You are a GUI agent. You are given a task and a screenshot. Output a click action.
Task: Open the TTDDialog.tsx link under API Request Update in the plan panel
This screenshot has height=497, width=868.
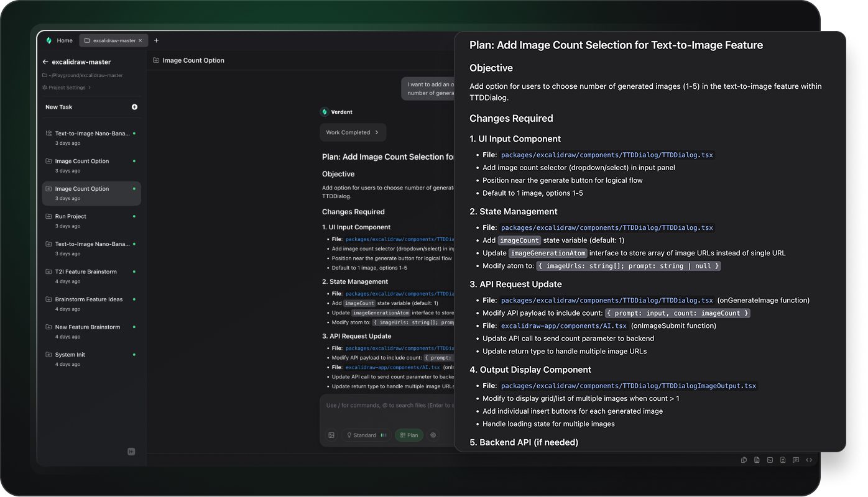click(x=607, y=301)
